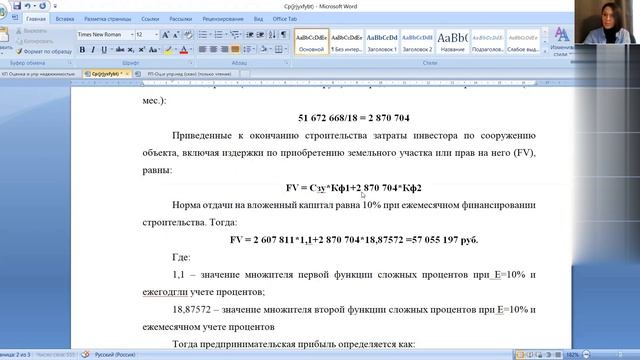
Task: Open the Рассылки ribbon tab
Action: click(180, 19)
